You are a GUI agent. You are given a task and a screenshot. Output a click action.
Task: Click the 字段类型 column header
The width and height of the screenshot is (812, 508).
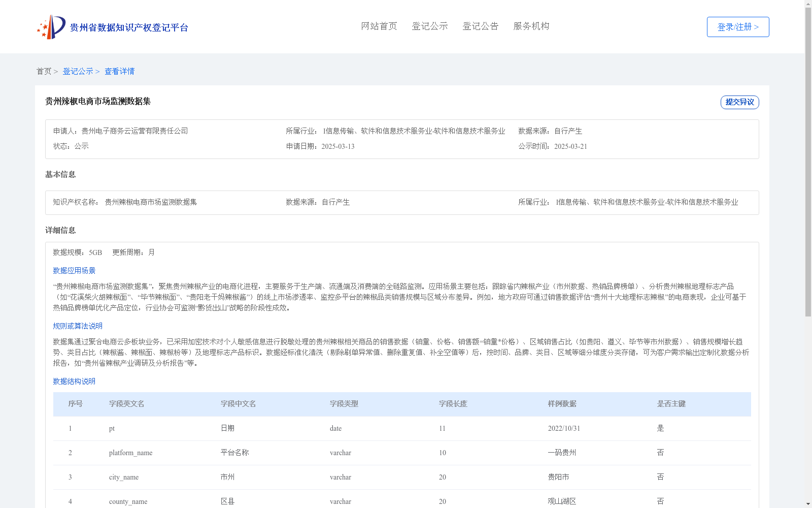click(x=344, y=404)
